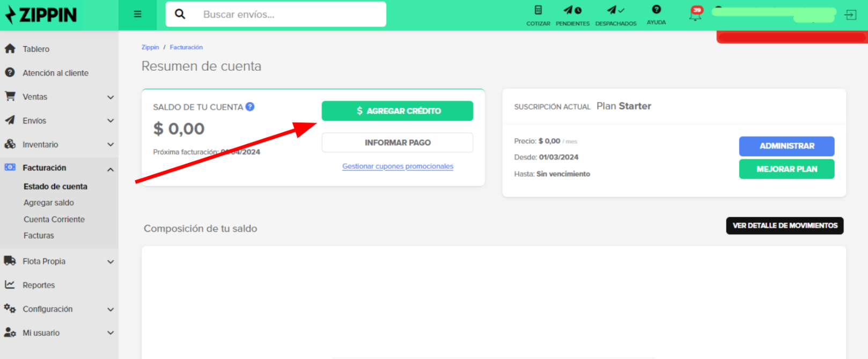Click the Facturación breadcrumb link
The image size is (868, 359).
click(186, 47)
